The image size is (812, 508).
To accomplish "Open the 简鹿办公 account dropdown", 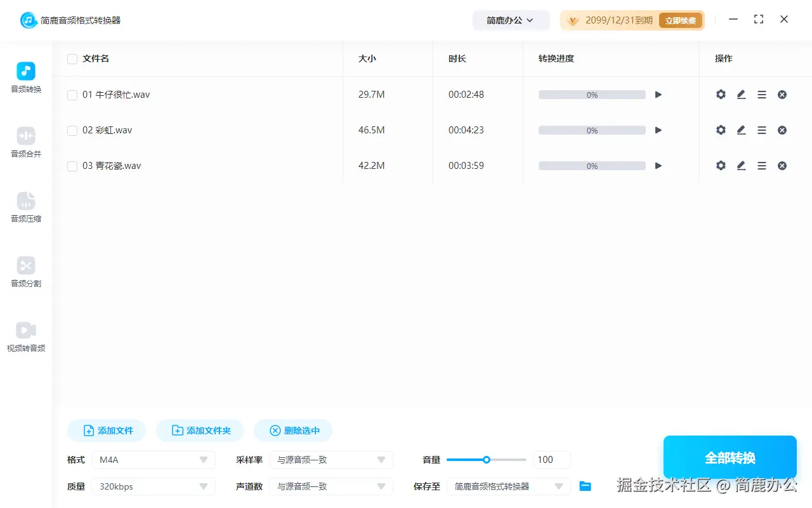I will click(x=511, y=20).
